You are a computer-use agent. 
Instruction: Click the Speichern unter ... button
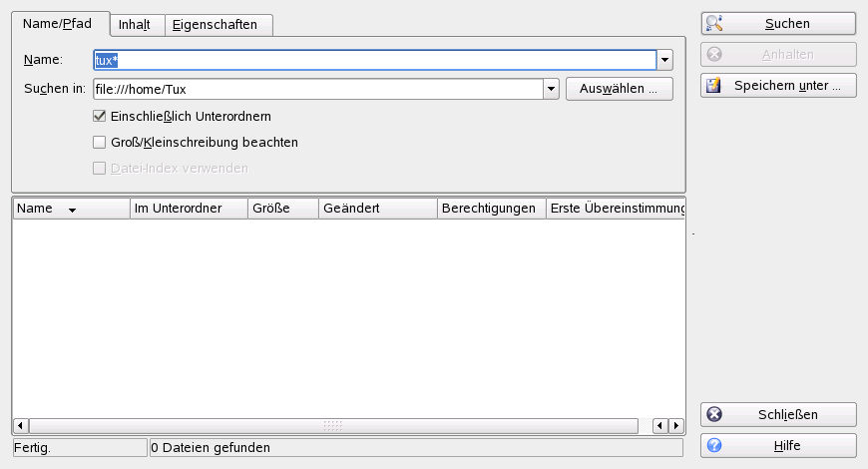[778, 85]
